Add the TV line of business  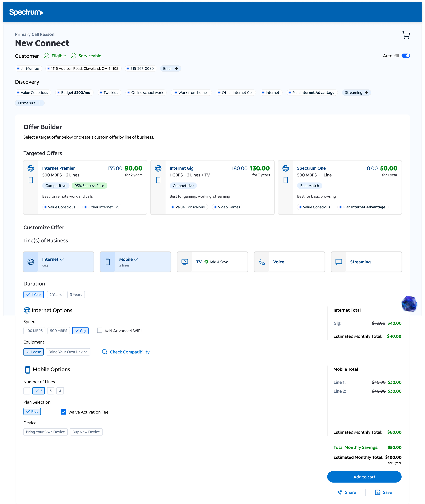pyautogui.click(x=213, y=262)
